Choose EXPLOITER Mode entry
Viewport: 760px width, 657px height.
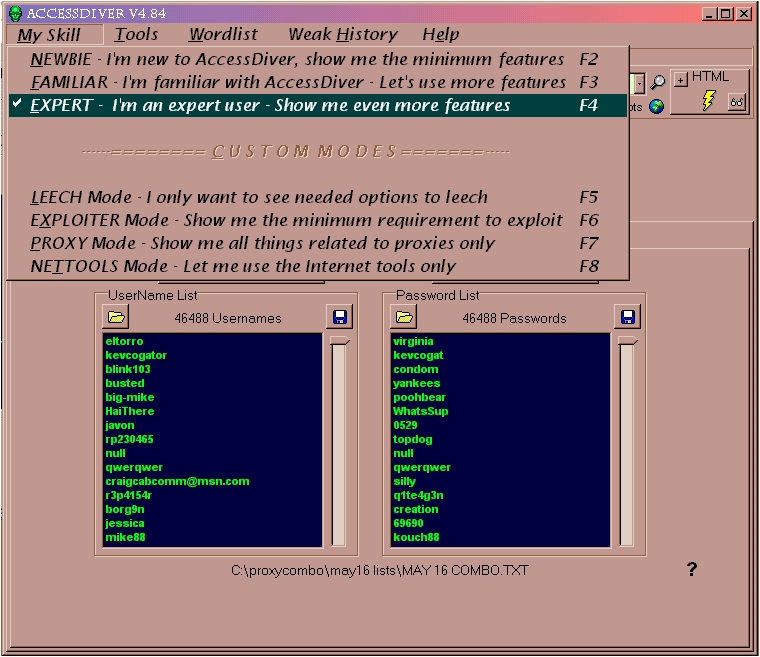318,221
